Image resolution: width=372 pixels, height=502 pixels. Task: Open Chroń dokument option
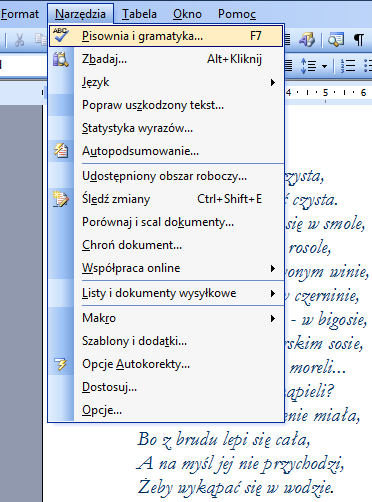point(166,245)
